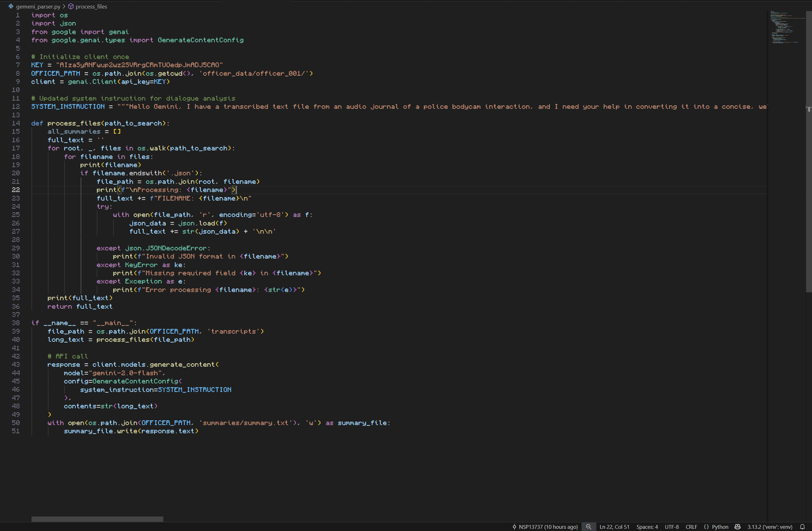Open the Spaces: 4 indentation picker

point(647,527)
